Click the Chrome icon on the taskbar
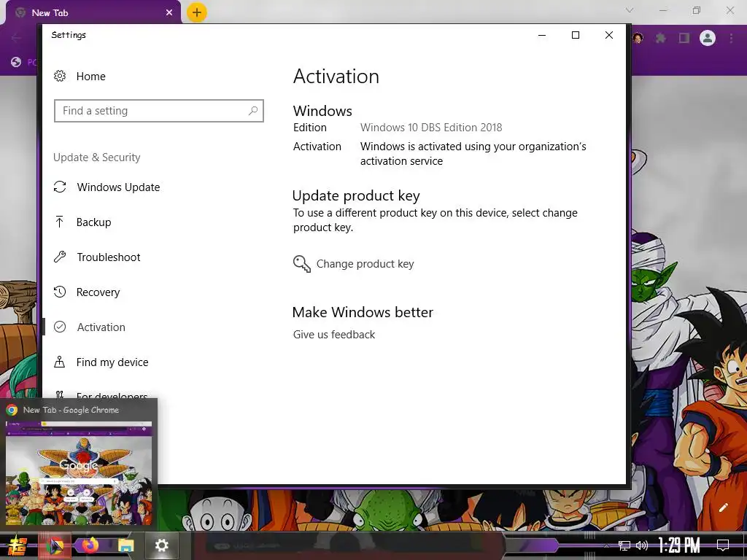 click(x=55, y=545)
